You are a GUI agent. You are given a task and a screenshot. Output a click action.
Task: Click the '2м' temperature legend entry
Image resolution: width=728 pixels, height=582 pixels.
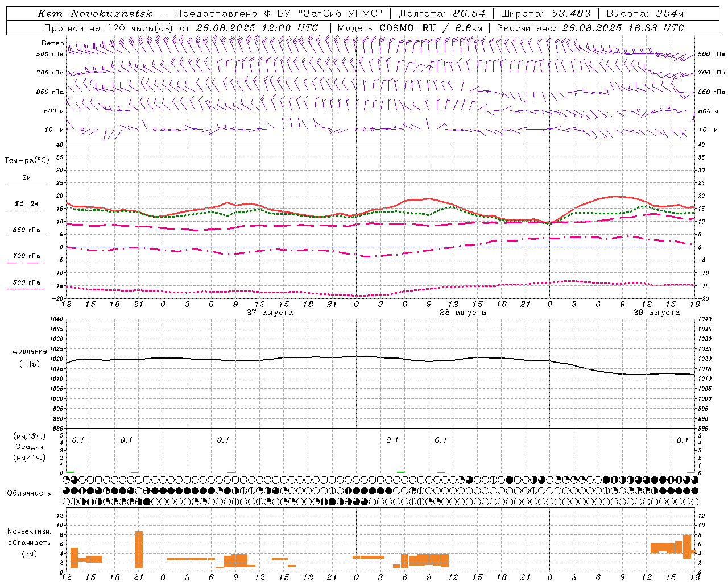(x=27, y=178)
